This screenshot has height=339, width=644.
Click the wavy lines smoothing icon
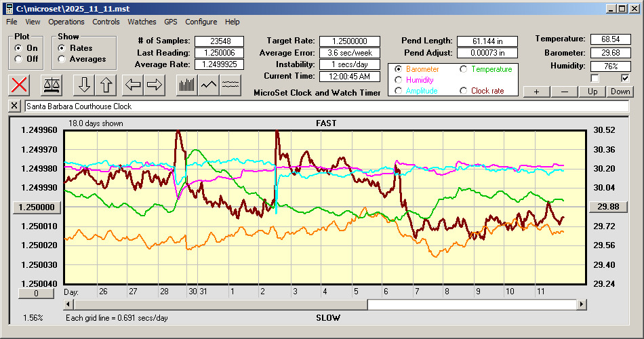point(230,85)
